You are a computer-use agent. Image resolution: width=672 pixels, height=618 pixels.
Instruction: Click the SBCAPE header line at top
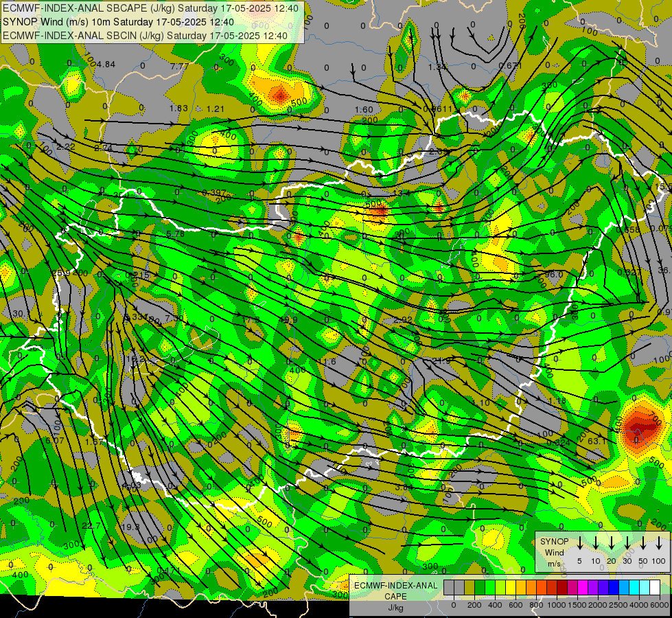150,8
